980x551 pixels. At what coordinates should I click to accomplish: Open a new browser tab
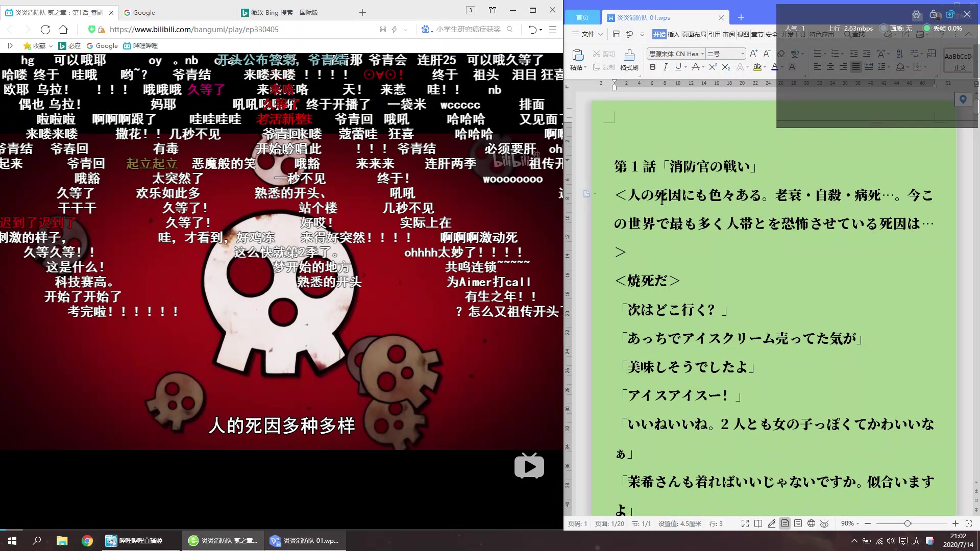click(362, 12)
